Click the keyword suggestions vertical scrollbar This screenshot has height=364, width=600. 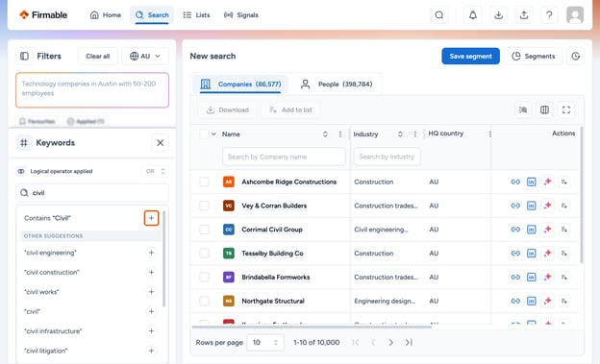pyautogui.click(x=164, y=258)
